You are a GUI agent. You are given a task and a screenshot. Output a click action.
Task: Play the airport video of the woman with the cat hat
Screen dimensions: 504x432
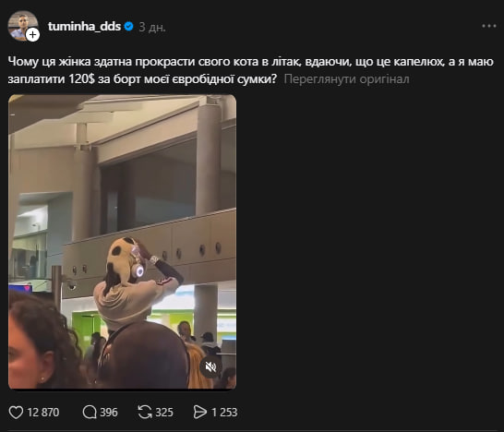tap(122, 242)
